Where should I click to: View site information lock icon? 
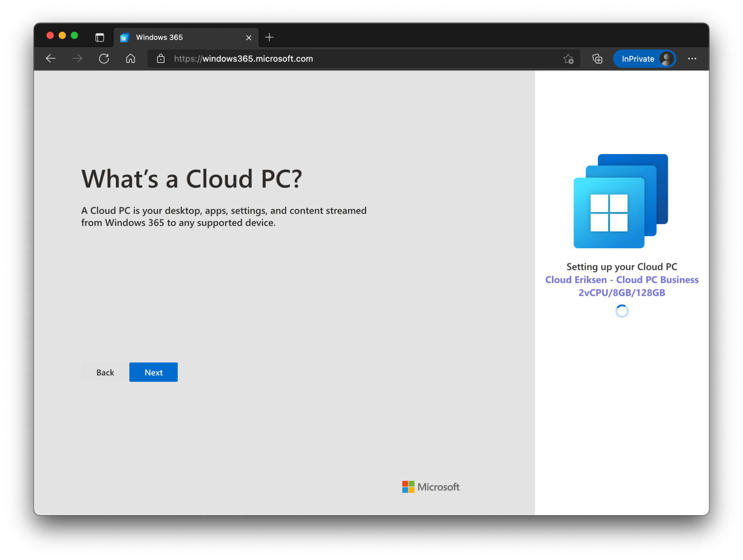[x=161, y=58]
